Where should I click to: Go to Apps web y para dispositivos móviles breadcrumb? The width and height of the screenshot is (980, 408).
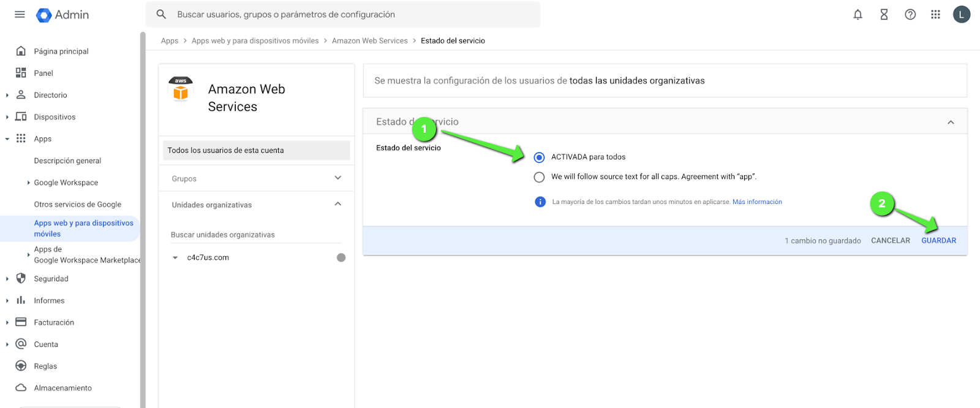tap(255, 40)
